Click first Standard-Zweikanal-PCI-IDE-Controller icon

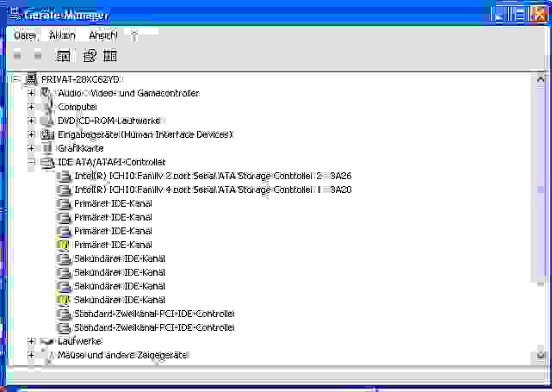(64, 314)
